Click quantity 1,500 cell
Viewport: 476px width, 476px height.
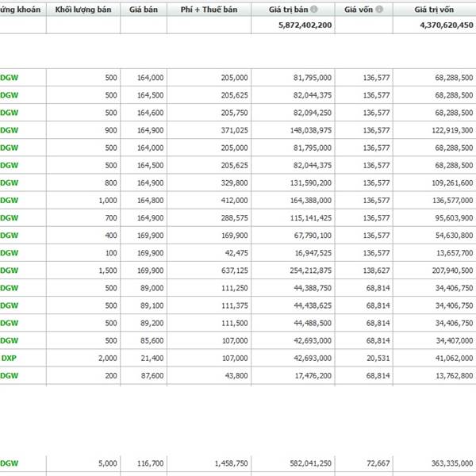108,271
